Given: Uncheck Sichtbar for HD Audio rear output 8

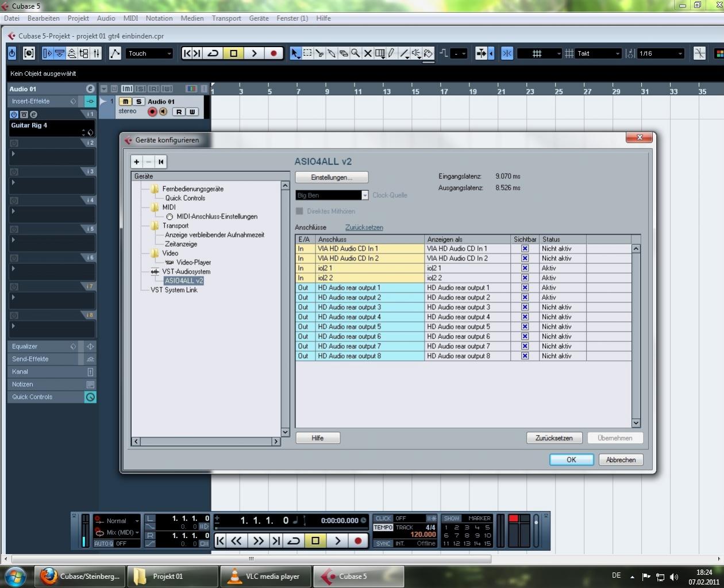Looking at the screenshot, I should (525, 356).
